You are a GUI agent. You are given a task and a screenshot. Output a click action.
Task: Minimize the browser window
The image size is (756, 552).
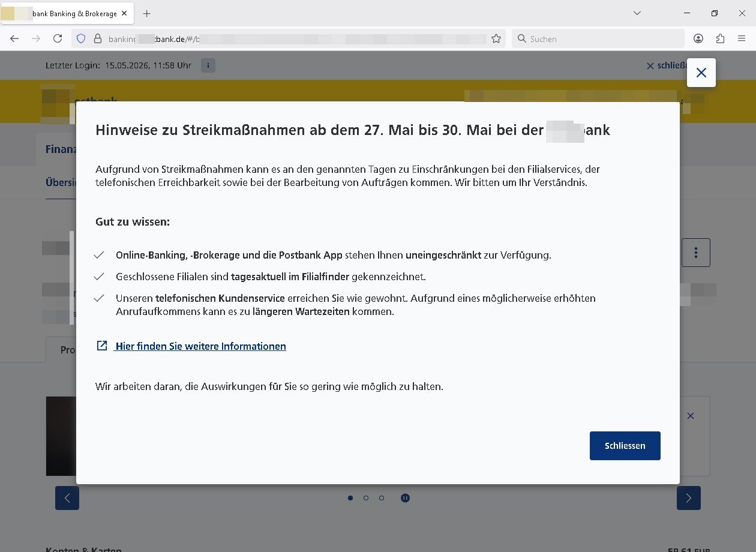pos(686,13)
